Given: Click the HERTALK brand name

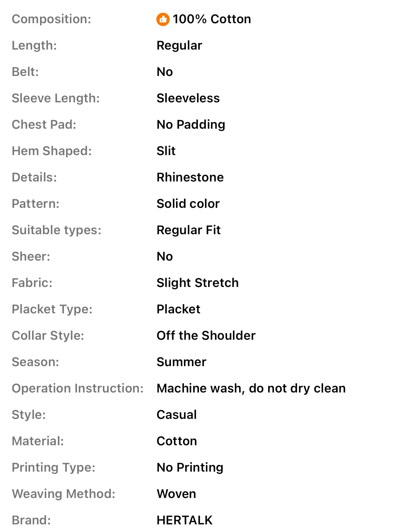Looking at the screenshot, I should tap(185, 520).
